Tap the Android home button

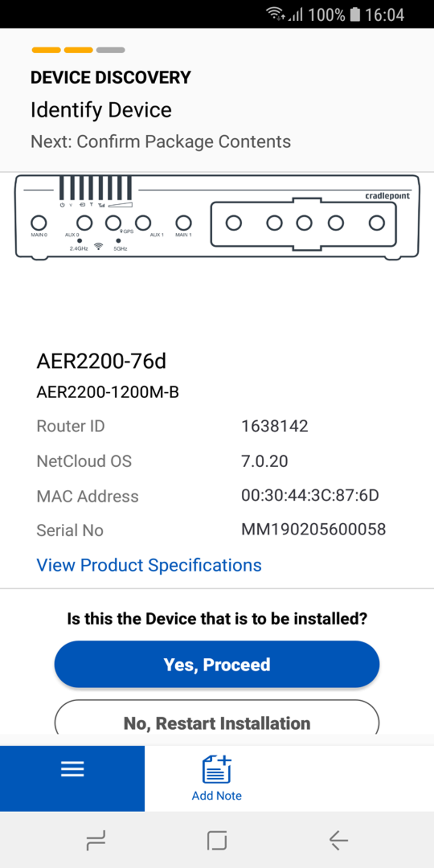tap(217, 840)
